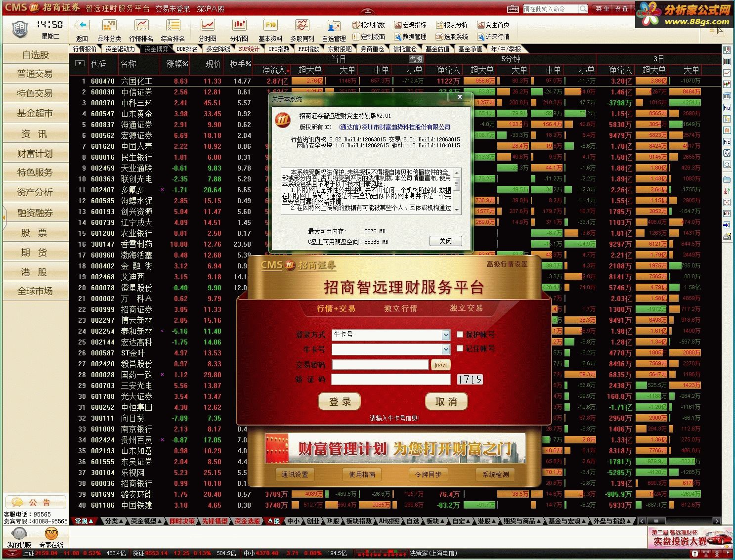This screenshot has height=560, width=735.
Task: Click the 验证码 verification code field
Action: coord(391,379)
